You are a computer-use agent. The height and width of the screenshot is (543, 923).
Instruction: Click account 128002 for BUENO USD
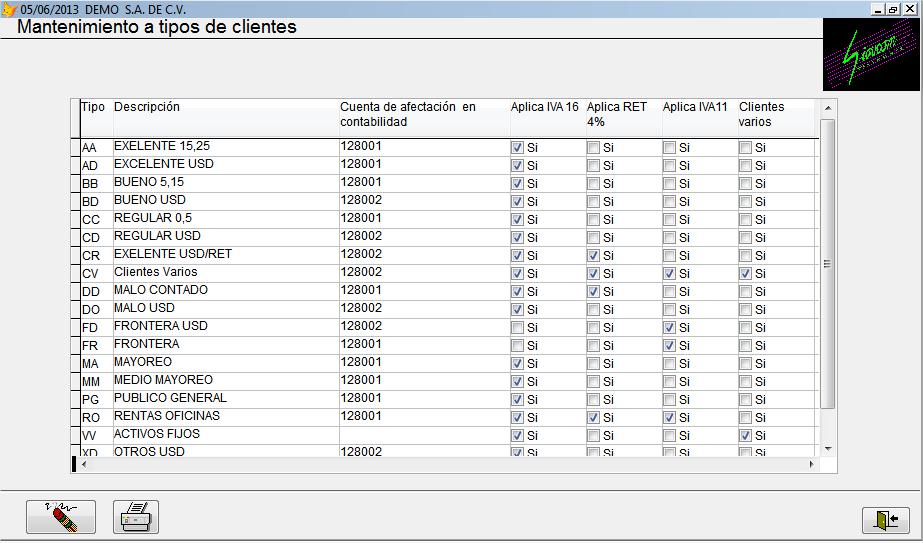(424, 201)
